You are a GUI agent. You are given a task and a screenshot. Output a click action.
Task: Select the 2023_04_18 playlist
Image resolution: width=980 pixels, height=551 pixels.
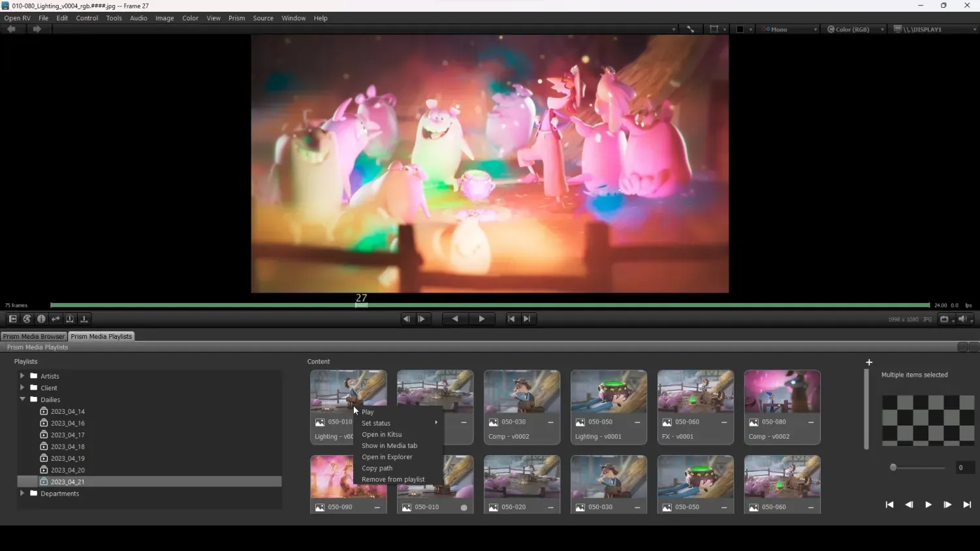tap(67, 447)
